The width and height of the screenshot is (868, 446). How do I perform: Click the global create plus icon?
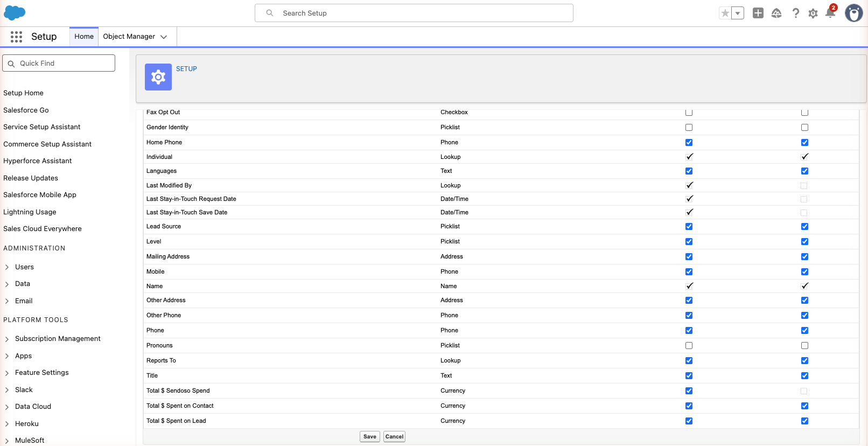pyautogui.click(x=758, y=13)
